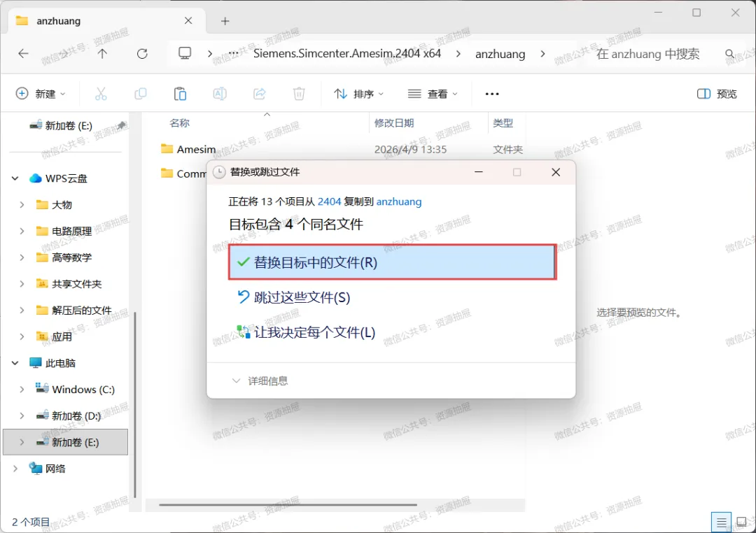Click the Cut scissors icon
This screenshot has height=533, width=756.
[x=101, y=94]
